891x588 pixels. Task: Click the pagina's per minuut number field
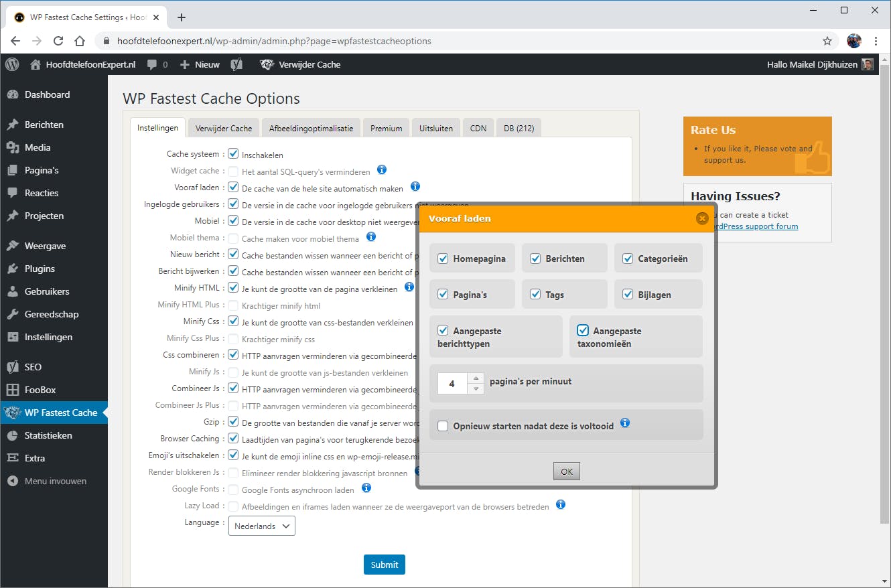452,384
